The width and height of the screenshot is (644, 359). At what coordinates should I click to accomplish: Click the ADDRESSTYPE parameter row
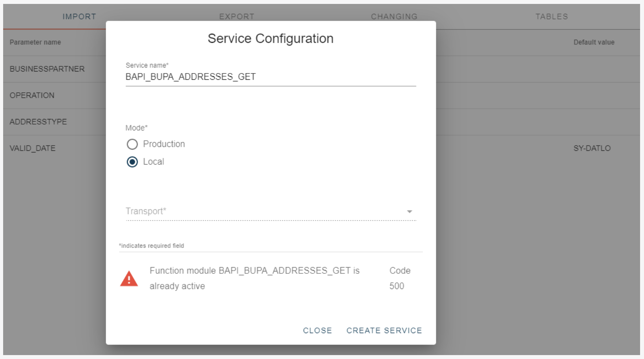pyautogui.click(x=38, y=122)
